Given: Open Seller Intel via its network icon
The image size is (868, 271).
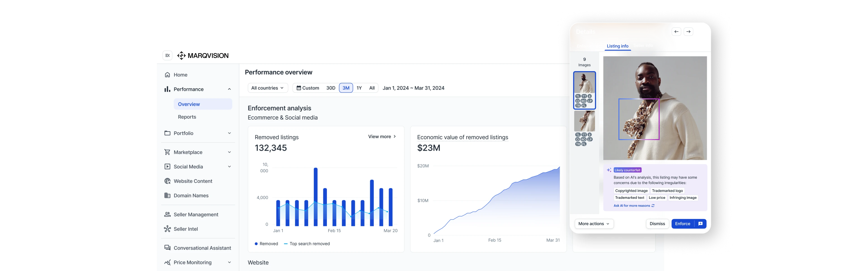Looking at the screenshot, I should [x=167, y=229].
